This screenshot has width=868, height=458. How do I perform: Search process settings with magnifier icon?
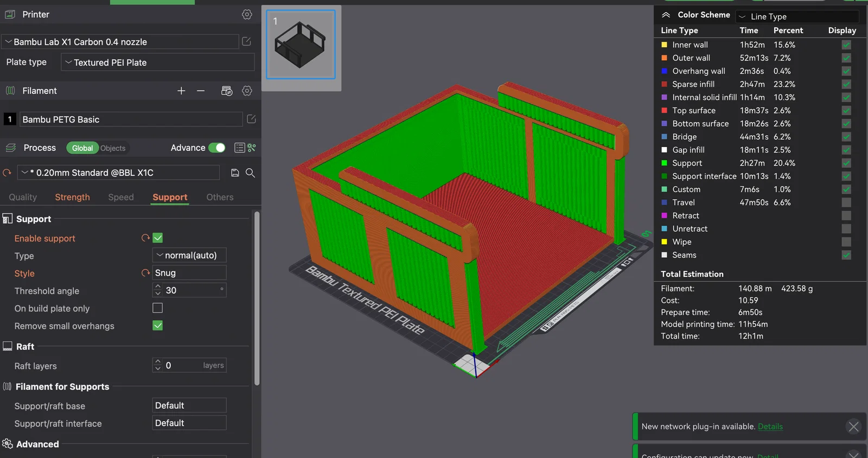click(250, 173)
